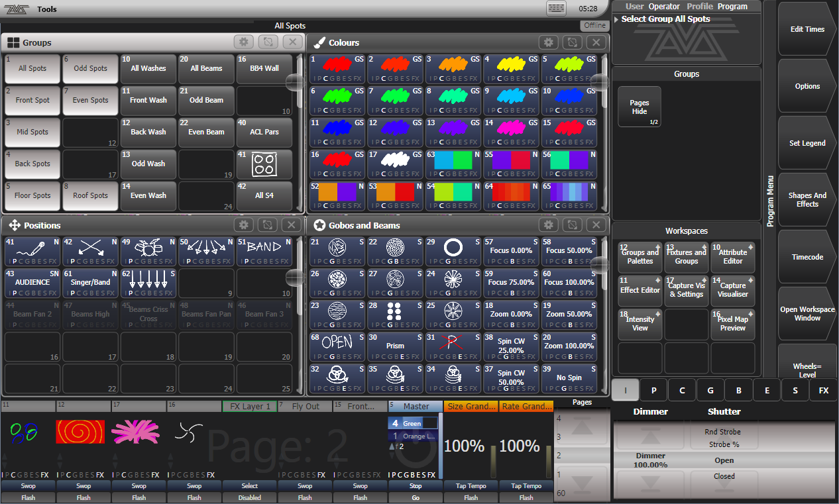The height and width of the screenshot is (504, 839).
Task: Open the Shapes And Effects submenu
Action: pyautogui.click(x=807, y=200)
